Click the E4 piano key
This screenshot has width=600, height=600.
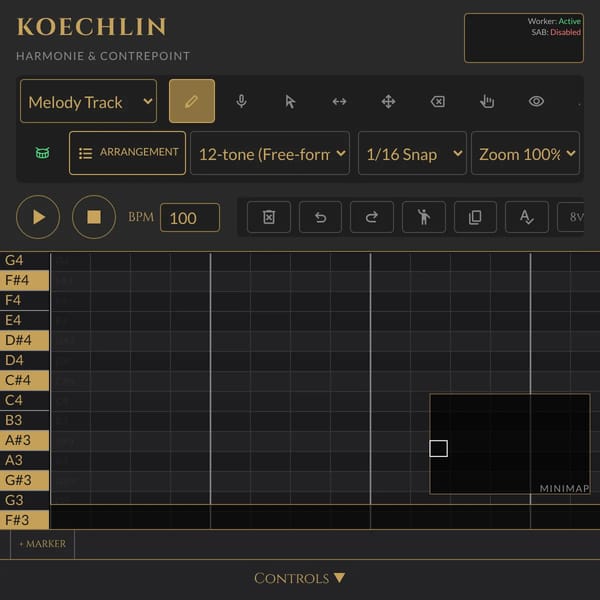coord(24,320)
